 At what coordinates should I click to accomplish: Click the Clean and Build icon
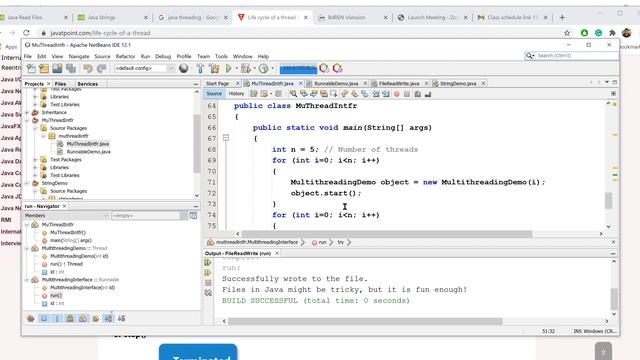pyautogui.click(x=214, y=69)
